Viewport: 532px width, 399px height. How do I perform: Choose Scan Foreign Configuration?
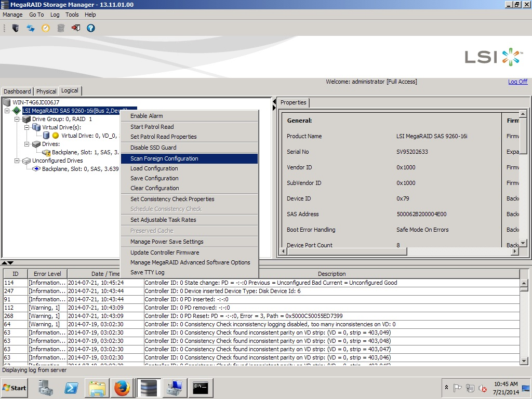pyautogui.click(x=189, y=158)
